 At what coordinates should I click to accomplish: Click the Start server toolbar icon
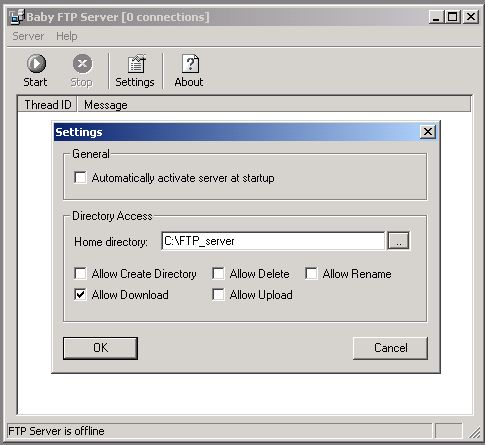[x=36, y=64]
